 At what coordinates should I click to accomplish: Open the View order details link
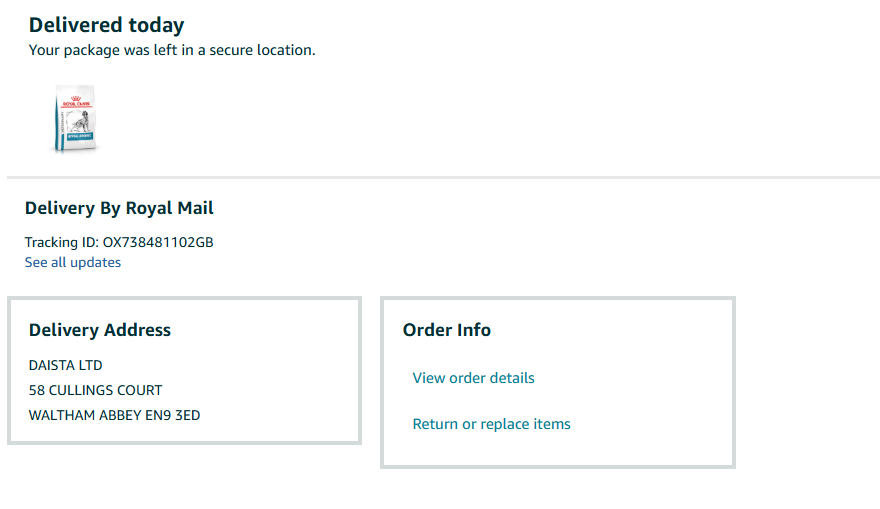point(473,378)
